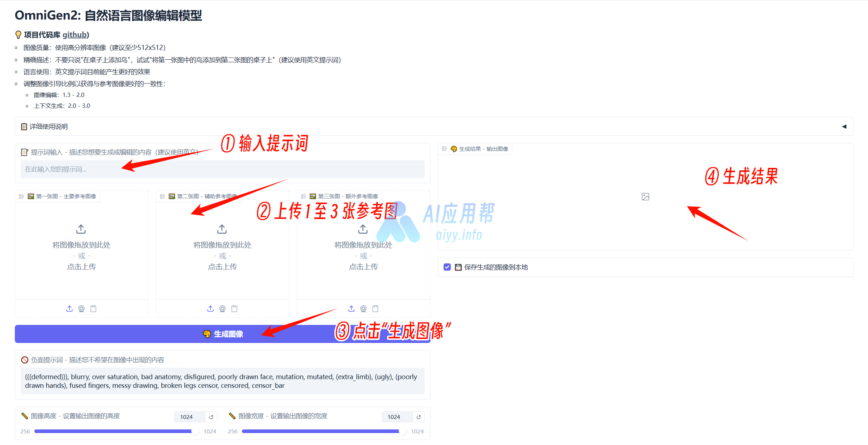Webcam capture icon under first image panel

[81, 309]
